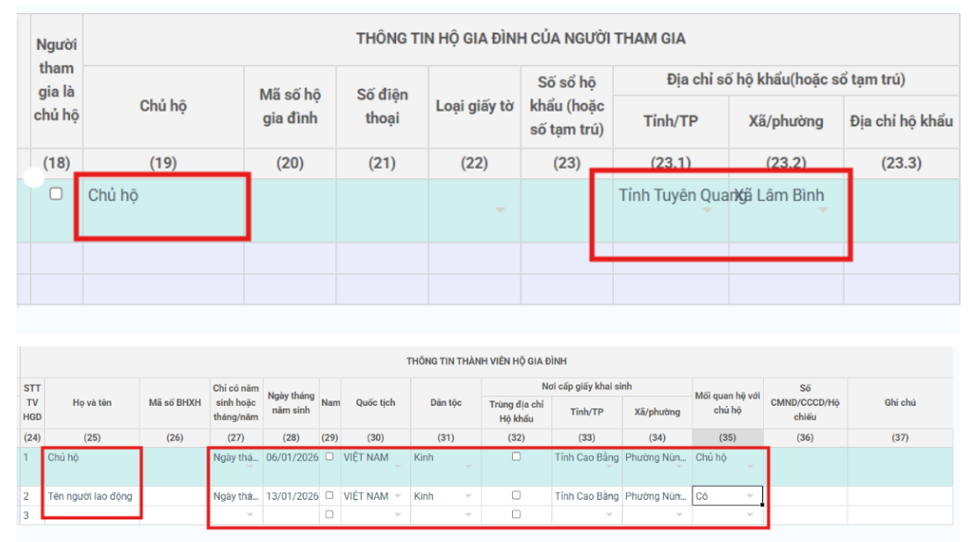980x542 pixels.
Task: Tick 'Trùng địa chỉ Hộ khẩu' in row 1
Action: (x=515, y=457)
